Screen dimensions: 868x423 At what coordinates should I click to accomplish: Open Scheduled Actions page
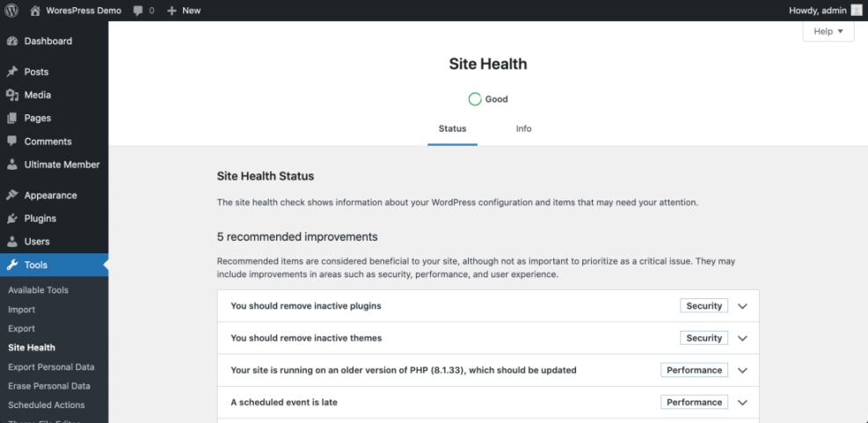coord(47,405)
